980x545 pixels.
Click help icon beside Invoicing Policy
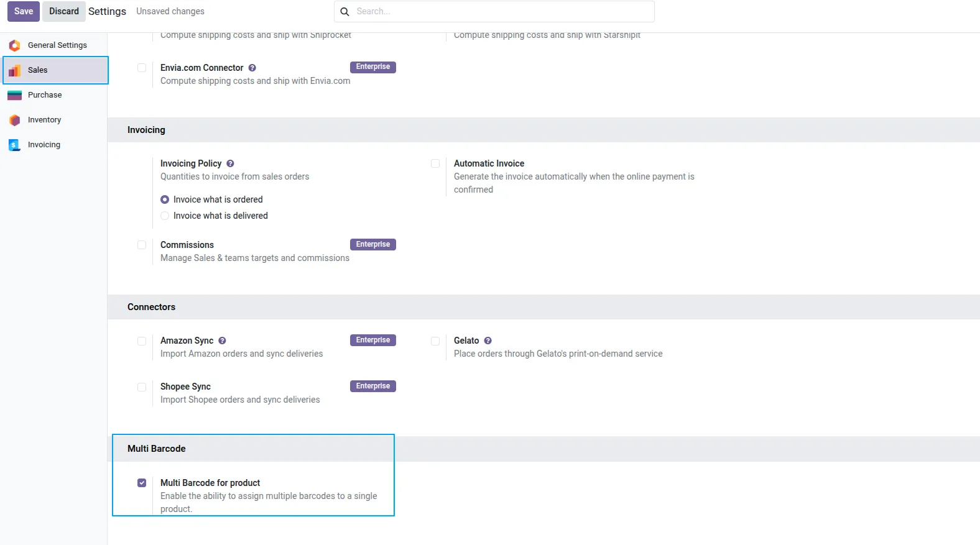(230, 163)
